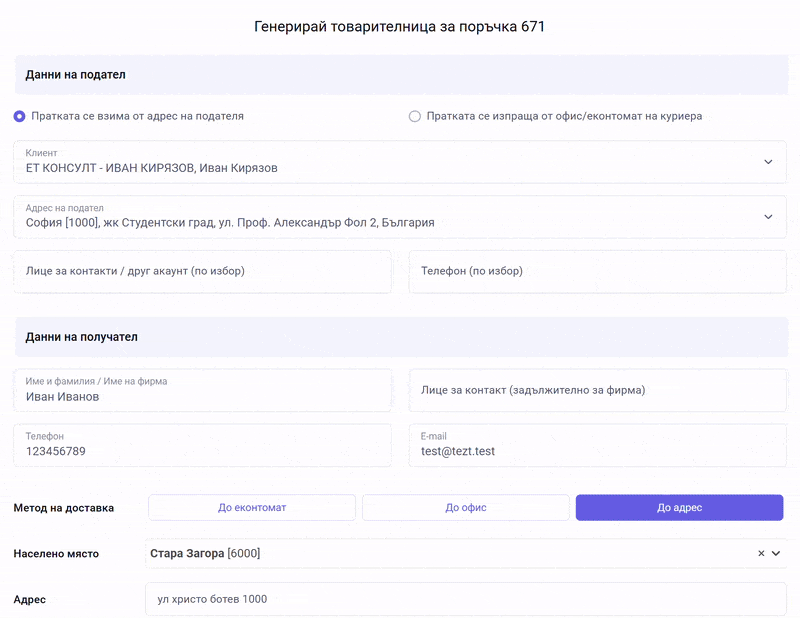Click the page title Генерирай товарителница за поръчка 671
The width and height of the screenshot is (800, 618).
399,27
